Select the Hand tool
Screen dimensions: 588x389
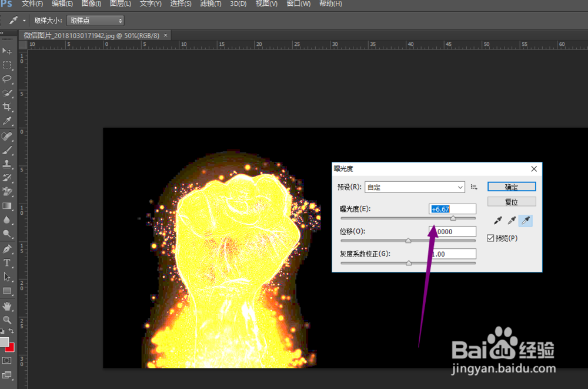(6, 306)
